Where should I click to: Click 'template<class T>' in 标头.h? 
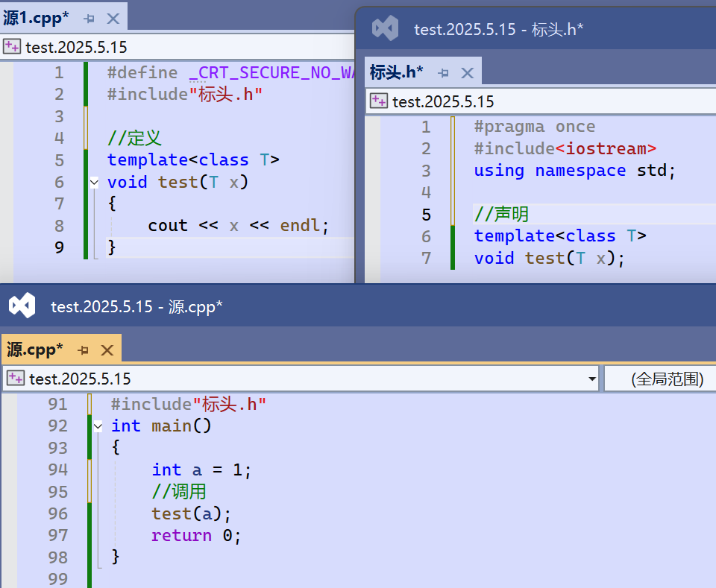click(560, 235)
